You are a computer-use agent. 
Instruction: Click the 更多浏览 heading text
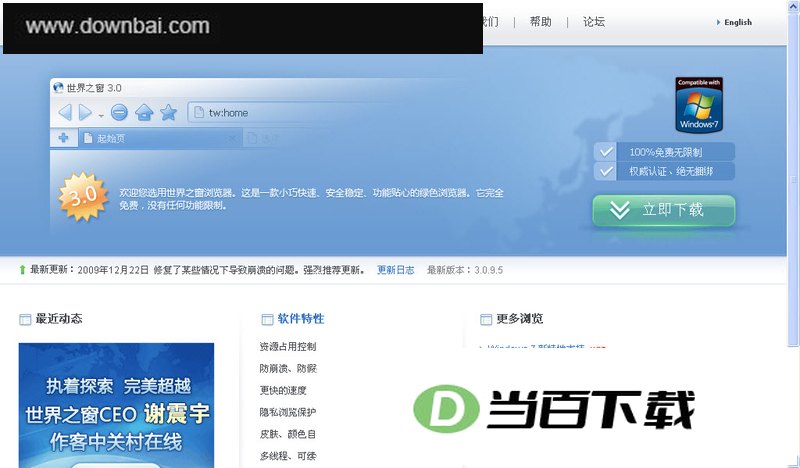[x=519, y=319]
